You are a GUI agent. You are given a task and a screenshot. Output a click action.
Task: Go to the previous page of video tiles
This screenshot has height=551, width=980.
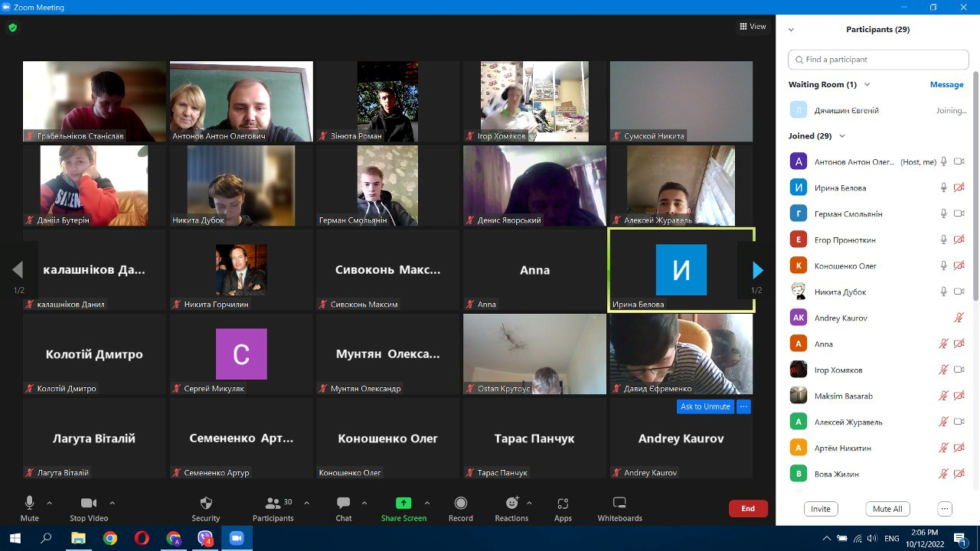[18, 270]
